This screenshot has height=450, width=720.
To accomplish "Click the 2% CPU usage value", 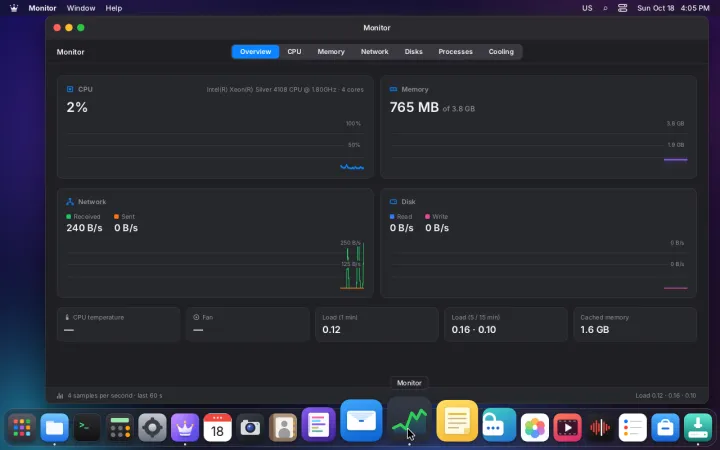I will coord(77,107).
